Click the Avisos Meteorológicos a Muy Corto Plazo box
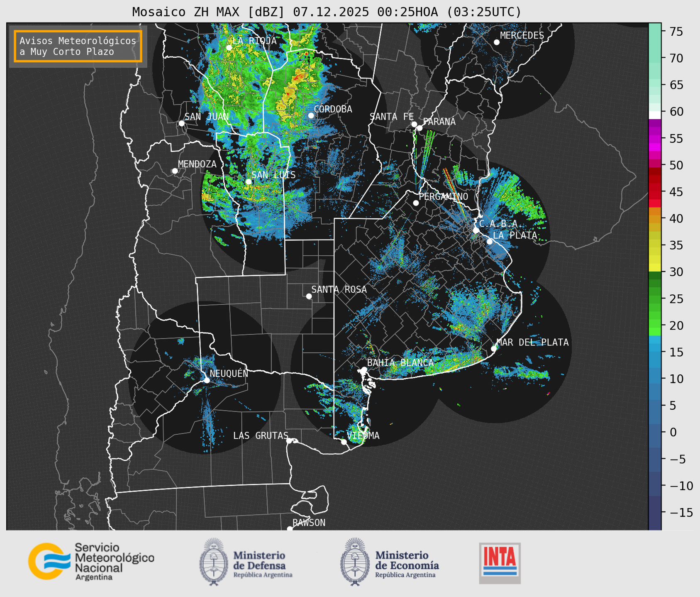The width and height of the screenshot is (700, 597). [78, 46]
